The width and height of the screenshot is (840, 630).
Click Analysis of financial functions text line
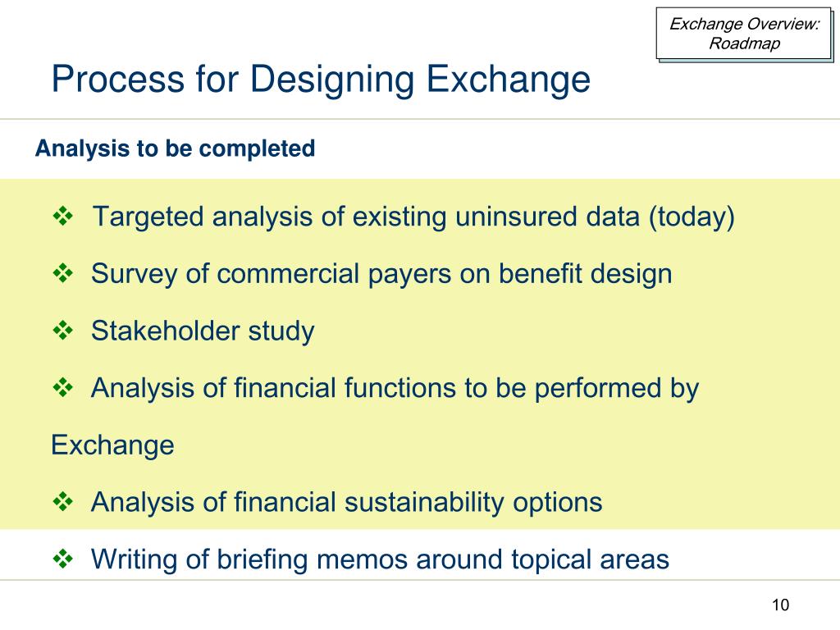pos(395,388)
